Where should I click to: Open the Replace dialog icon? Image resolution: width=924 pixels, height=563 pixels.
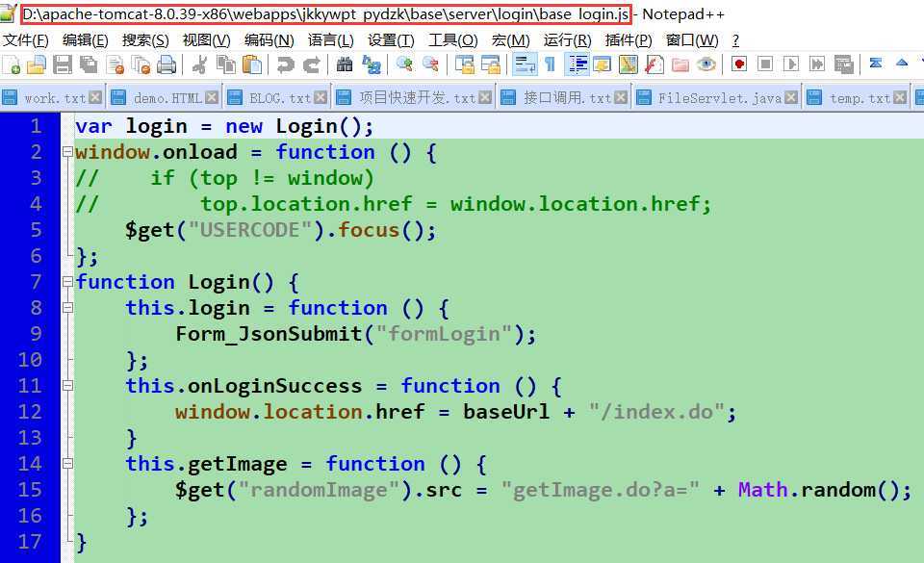pyautogui.click(x=372, y=64)
